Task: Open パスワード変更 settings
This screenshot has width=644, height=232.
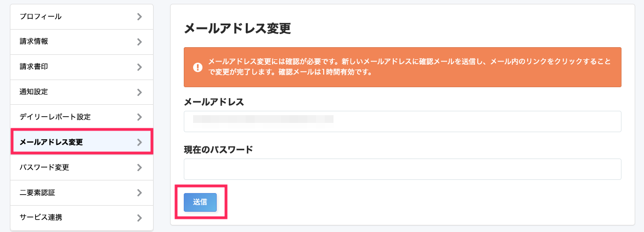Action: click(x=82, y=167)
